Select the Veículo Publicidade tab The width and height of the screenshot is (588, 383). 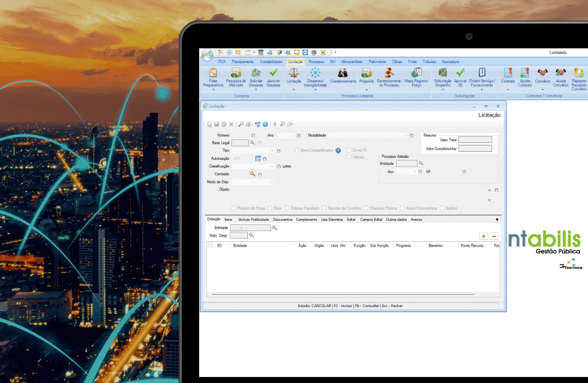coord(253,220)
